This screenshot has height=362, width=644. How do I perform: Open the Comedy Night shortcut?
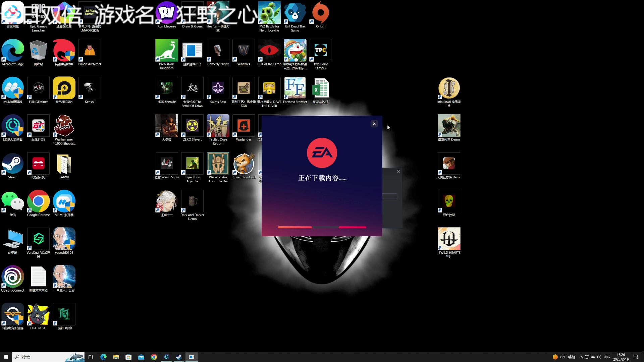point(218,53)
